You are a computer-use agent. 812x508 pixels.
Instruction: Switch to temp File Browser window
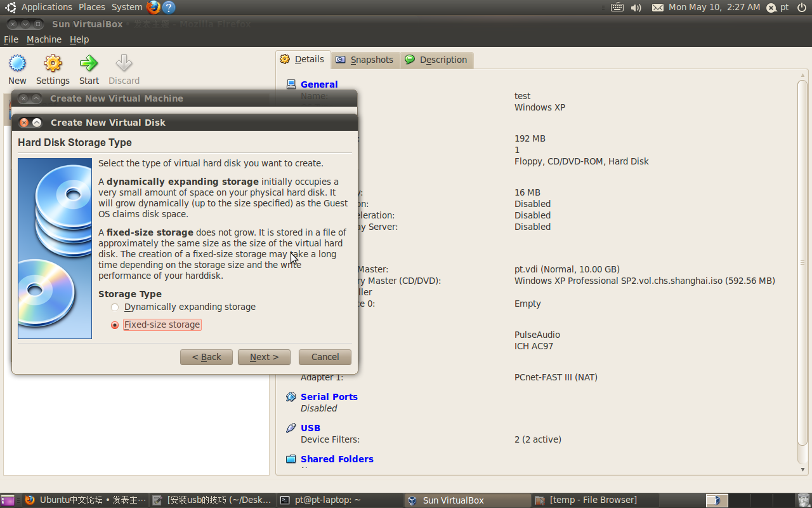[x=594, y=500]
